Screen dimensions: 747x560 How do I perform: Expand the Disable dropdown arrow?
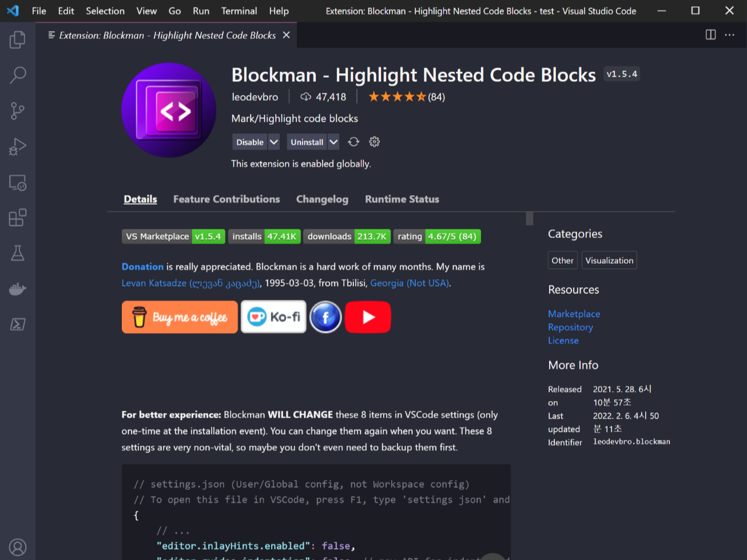pyautogui.click(x=274, y=142)
